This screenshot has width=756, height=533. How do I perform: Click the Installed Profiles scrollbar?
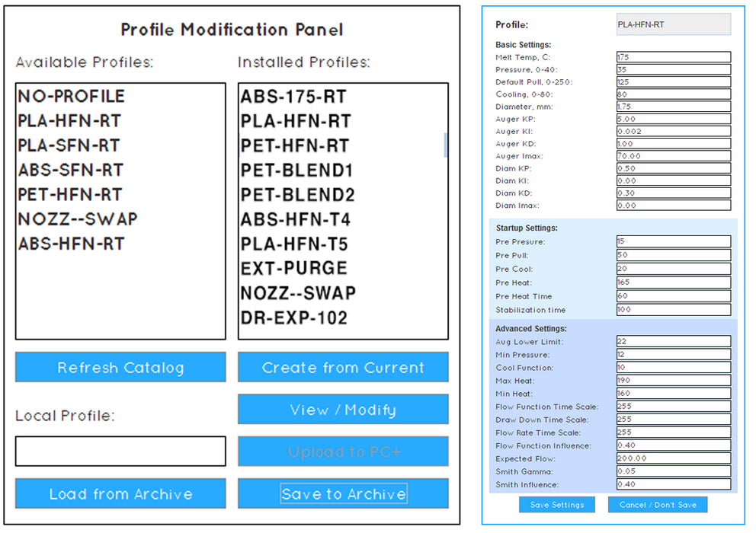tap(445, 145)
